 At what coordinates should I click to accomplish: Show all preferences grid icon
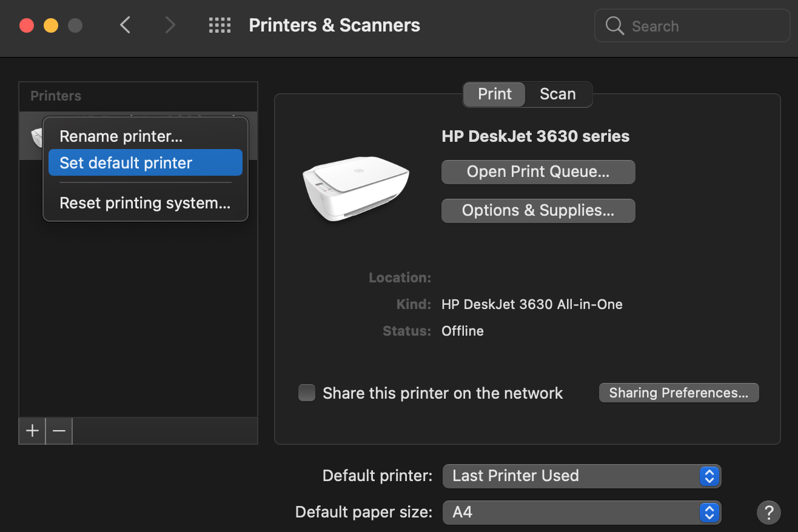(220, 25)
